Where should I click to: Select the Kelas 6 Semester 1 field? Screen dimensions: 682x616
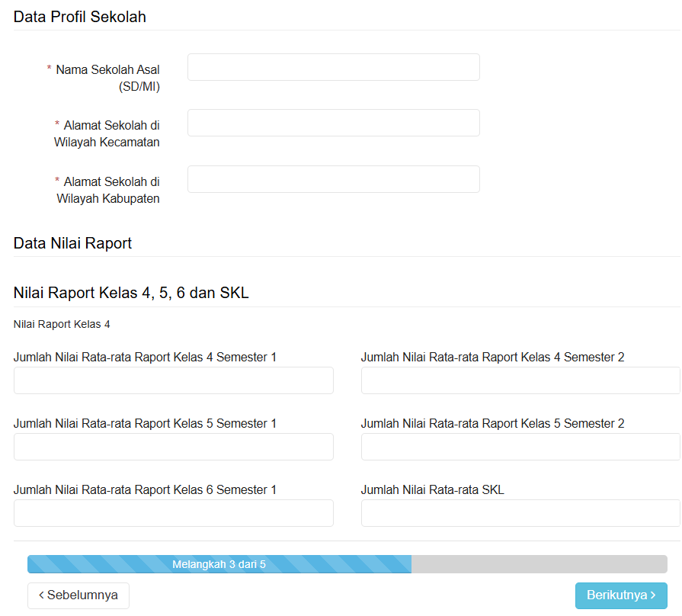tap(174, 513)
